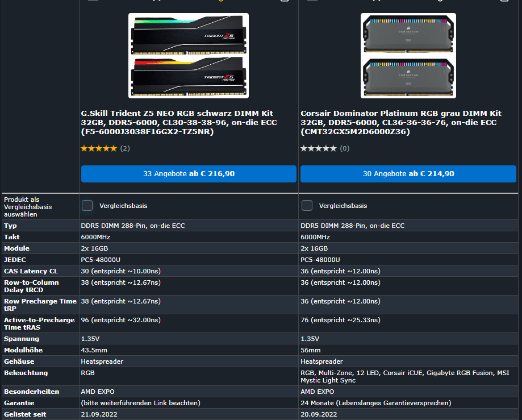This screenshot has height=420, width=522.
Task: Select G.Skill JEDEC value 'PC5-48000U'
Action: click(x=101, y=260)
